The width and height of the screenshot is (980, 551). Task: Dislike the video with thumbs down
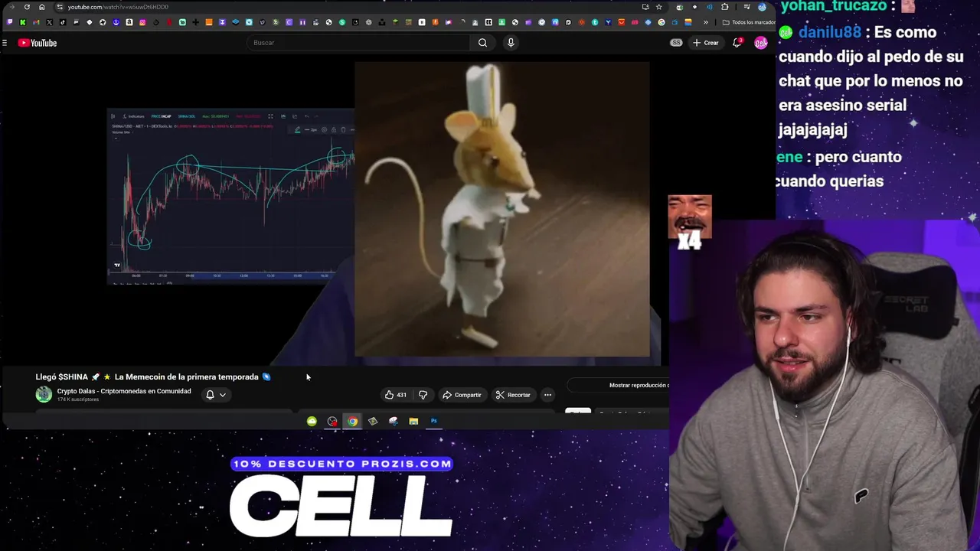coord(423,395)
